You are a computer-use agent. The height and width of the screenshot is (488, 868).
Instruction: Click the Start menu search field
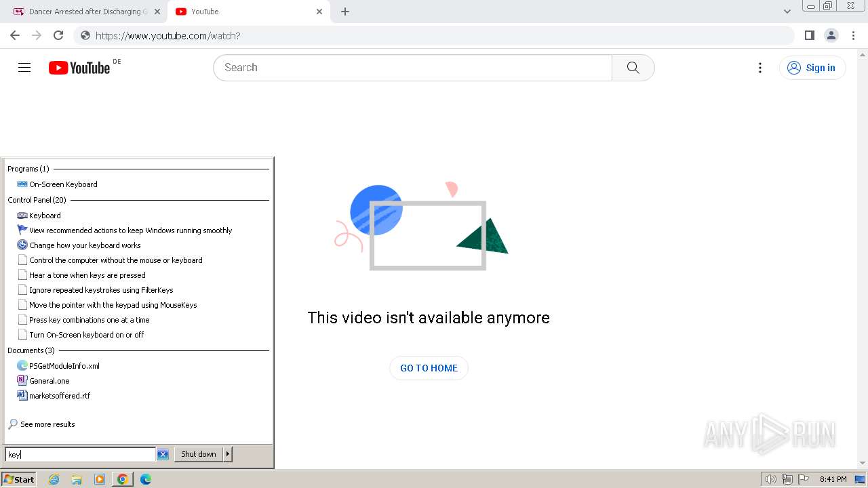coord(81,455)
